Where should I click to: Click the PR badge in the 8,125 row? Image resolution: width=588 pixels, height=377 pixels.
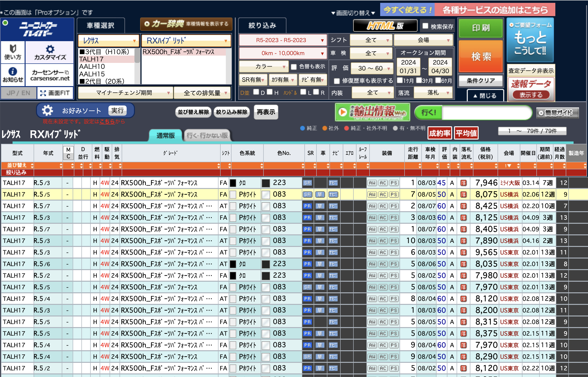[x=307, y=218]
